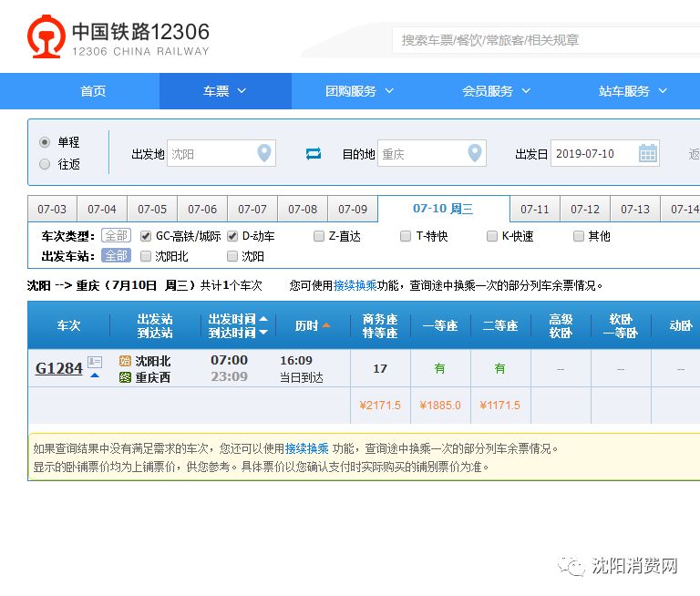Uncheck the GC-高铁/城际 train type checkbox
The height and width of the screenshot is (596, 700).
(x=146, y=237)
